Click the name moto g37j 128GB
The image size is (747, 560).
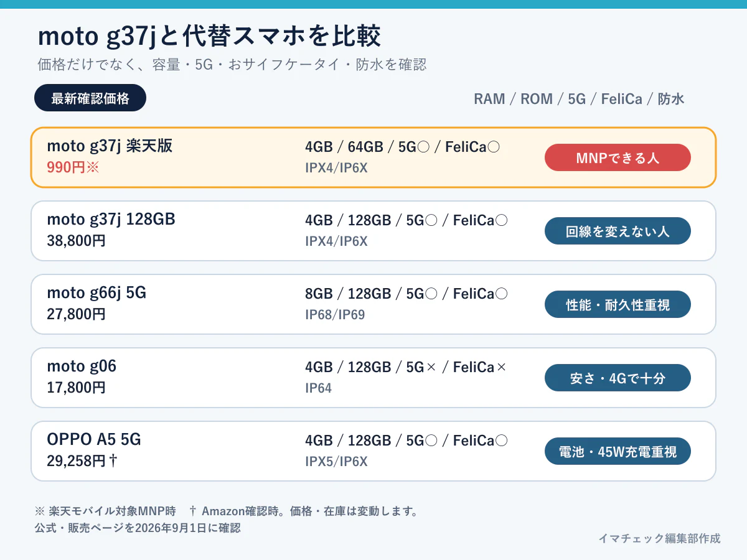(111, 220)
